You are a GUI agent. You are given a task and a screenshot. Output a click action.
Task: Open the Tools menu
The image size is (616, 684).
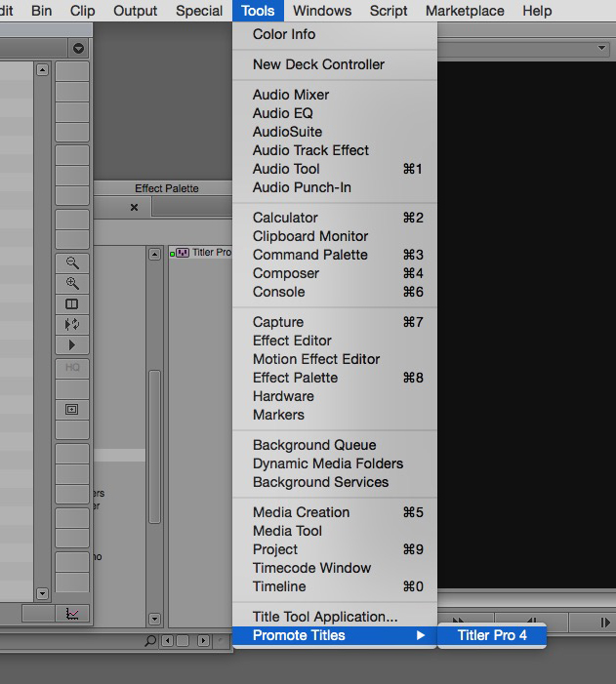point(258,11)
